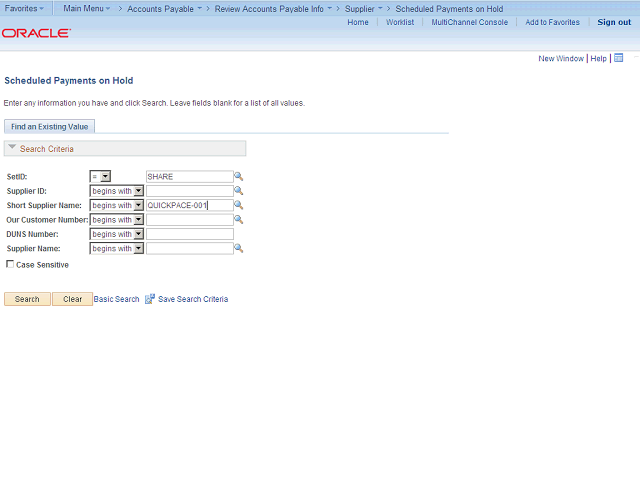Click Sign out link
This screenshot has width=640, height=480.
pos(614,22)
